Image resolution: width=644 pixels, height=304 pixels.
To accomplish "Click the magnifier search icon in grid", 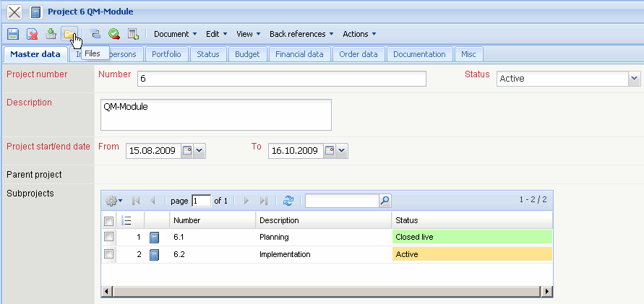I will [385, 201].
